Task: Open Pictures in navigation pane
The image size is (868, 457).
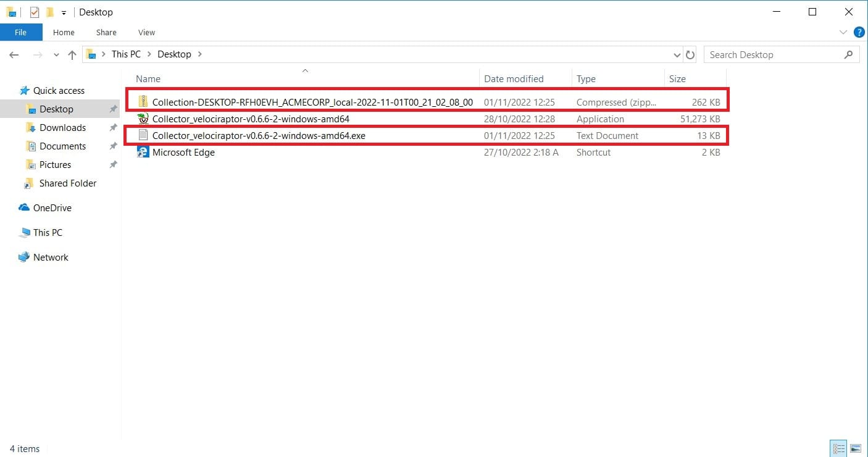Action: pyautogui.click(x=55, y=165)
